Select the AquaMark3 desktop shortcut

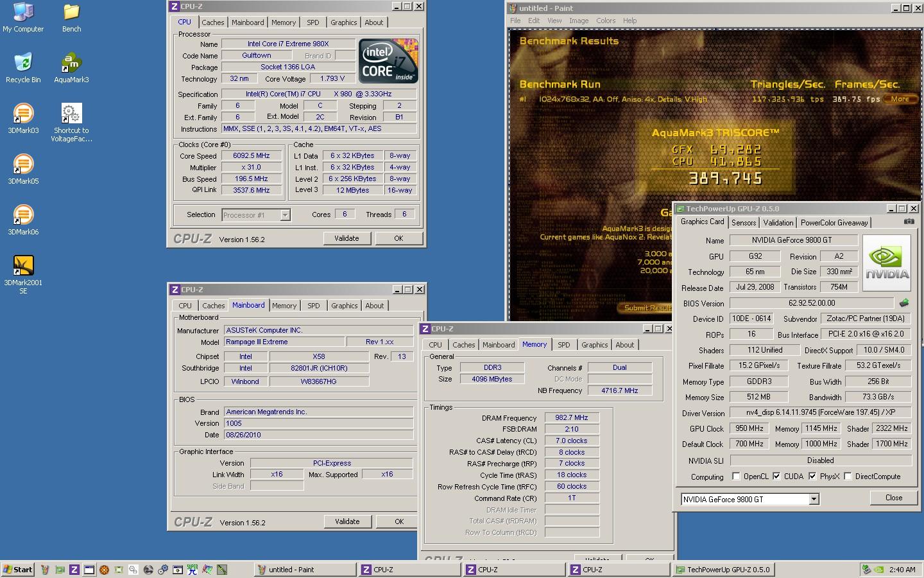[x=71, y=68]
